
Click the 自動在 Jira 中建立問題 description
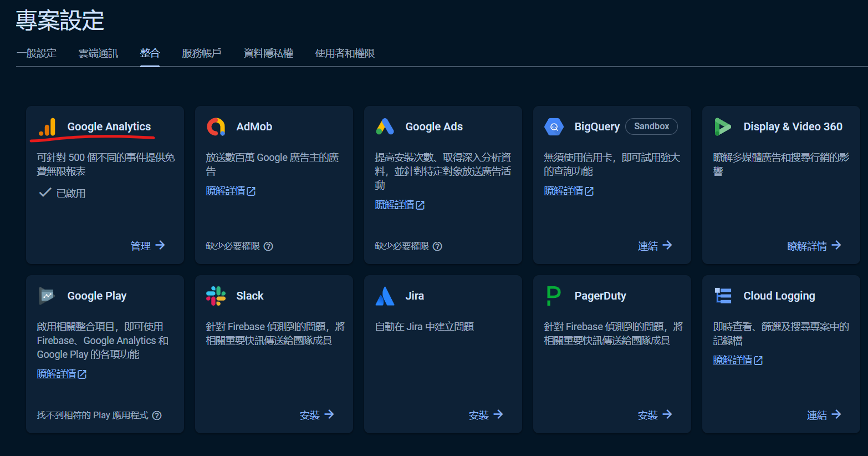(425, 327)
